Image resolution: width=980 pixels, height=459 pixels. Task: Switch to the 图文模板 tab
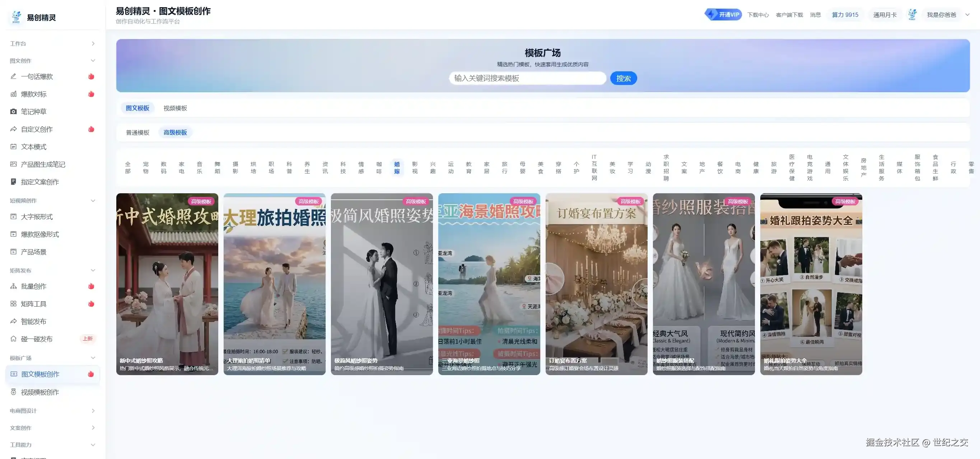(x=138, y=108)
